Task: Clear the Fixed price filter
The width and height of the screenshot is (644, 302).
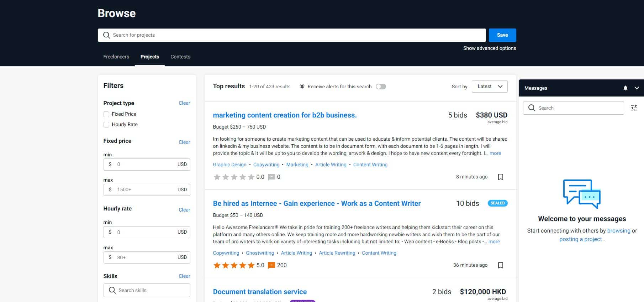Action: click(184, 142)
